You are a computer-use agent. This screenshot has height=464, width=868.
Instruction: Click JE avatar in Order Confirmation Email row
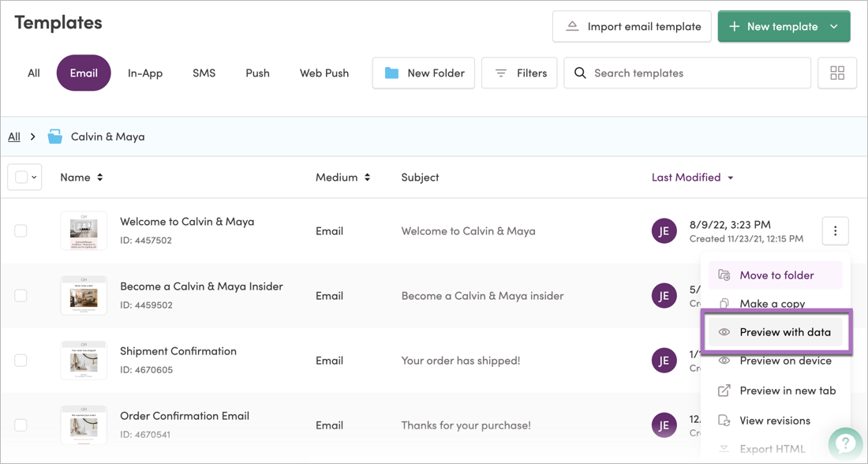(x=664, y=426)
